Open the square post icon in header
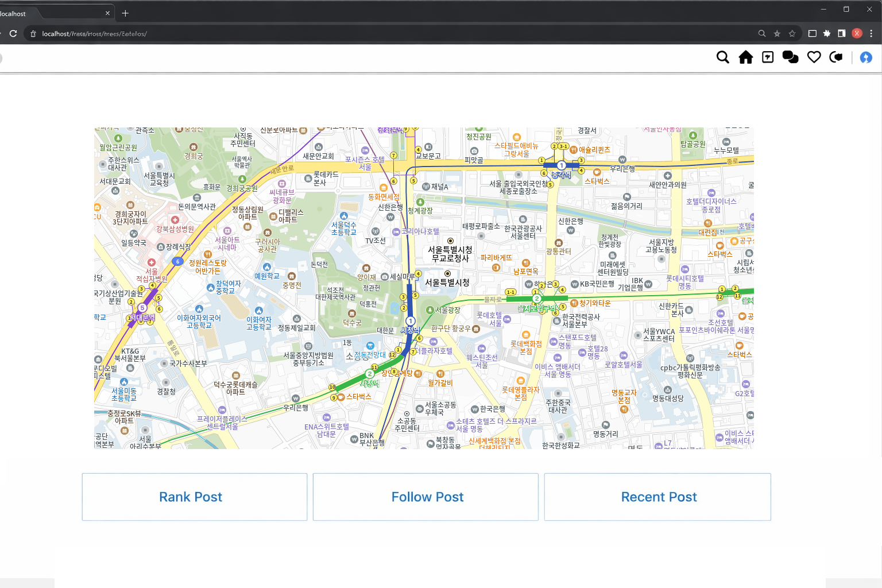The image size is (882, 588). click(x=768, y=57)
